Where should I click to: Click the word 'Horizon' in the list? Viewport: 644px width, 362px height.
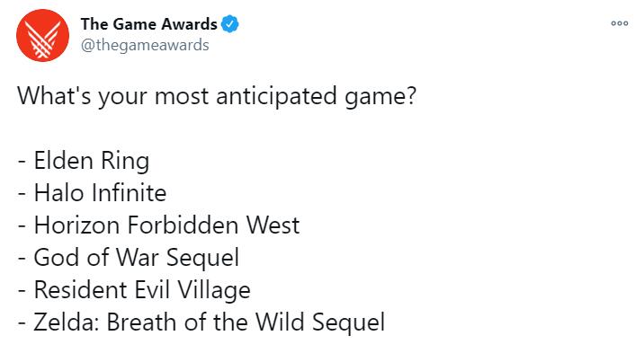76,225
